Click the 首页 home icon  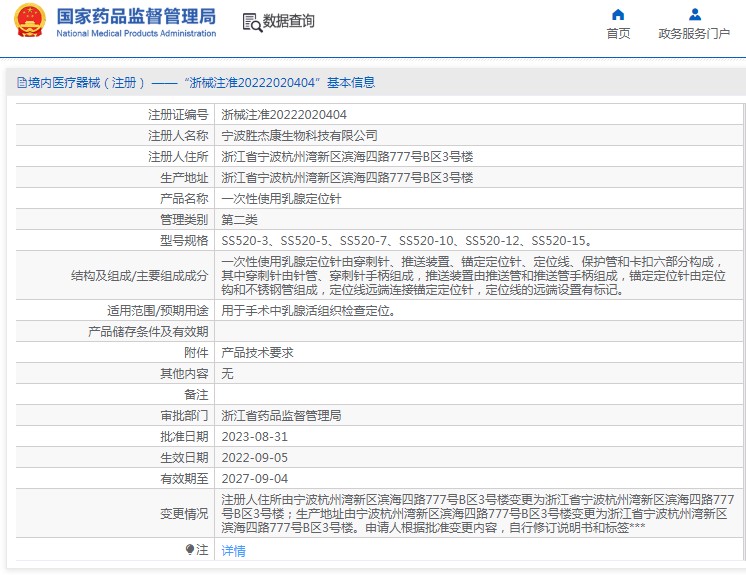[618, 15]
